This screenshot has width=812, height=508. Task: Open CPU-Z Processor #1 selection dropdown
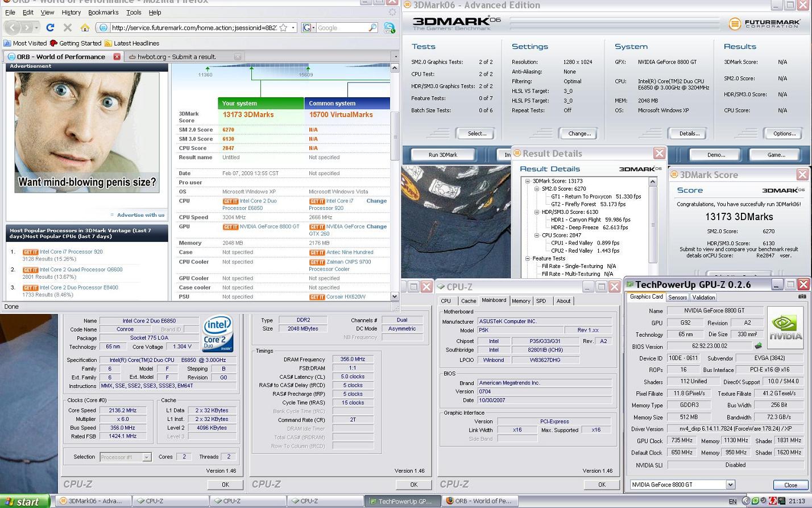coord(146,457)
